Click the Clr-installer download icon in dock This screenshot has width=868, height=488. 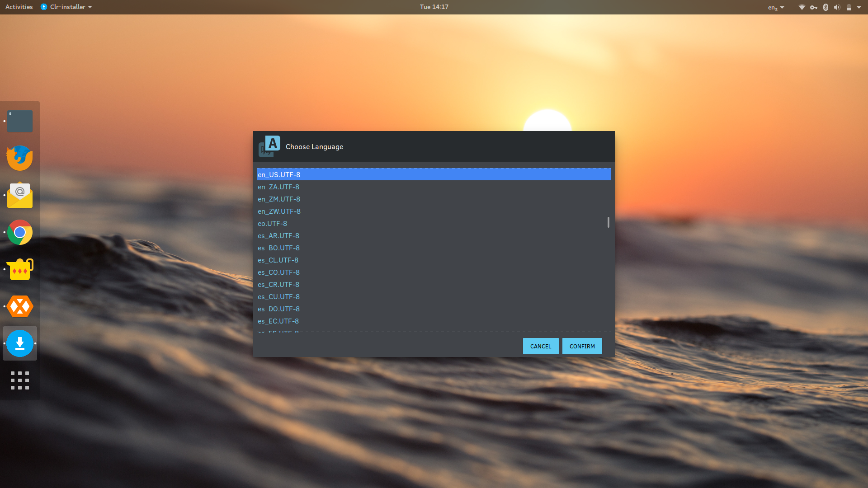(x=20, y=343)
